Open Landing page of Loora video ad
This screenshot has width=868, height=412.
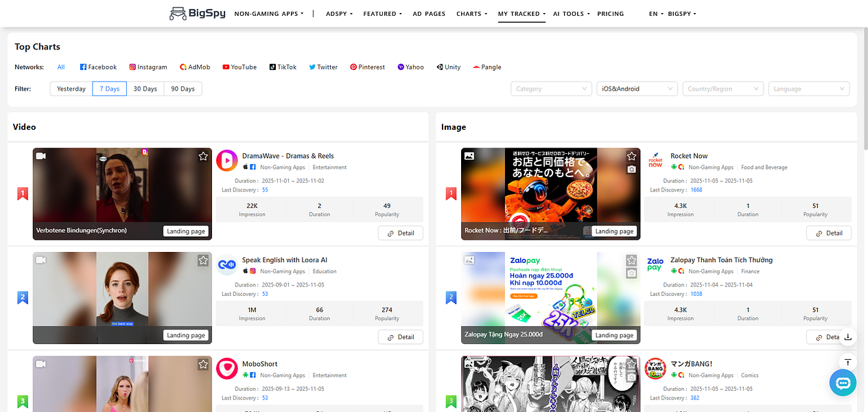186,335
